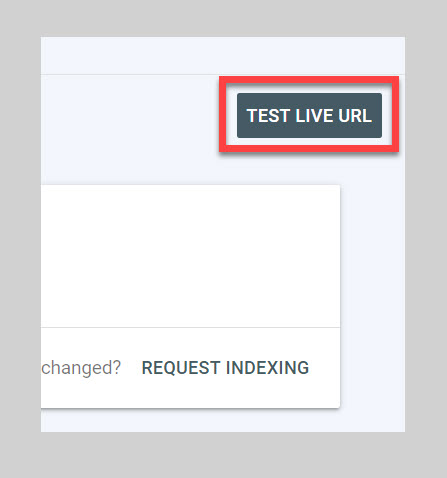Viewport: 447px width, 478px height.
Task: Click the card footer divider line
Action: 190,327
